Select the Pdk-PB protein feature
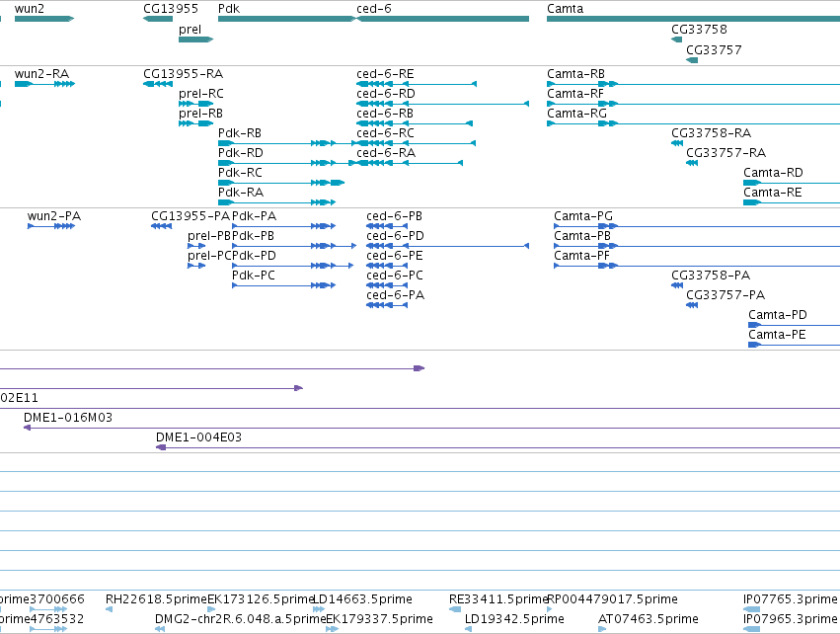The image size is (840, 634). [294, 246]
